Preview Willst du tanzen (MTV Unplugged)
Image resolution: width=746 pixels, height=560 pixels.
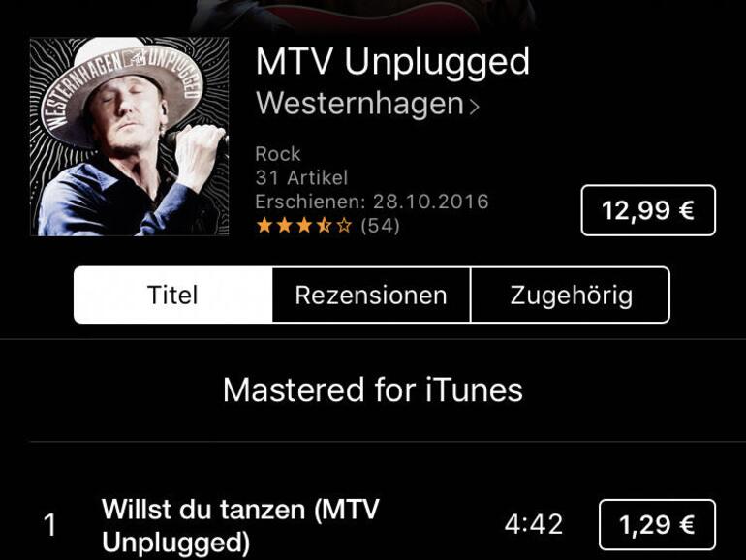[x=240, y=526]
